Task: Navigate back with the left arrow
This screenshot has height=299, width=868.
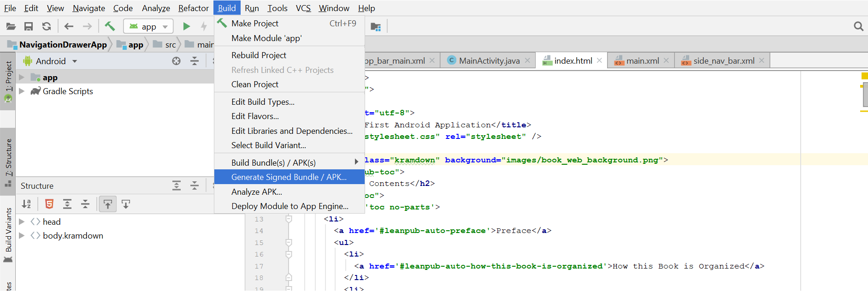Action: pyautogui.click(x=69, y=26)
